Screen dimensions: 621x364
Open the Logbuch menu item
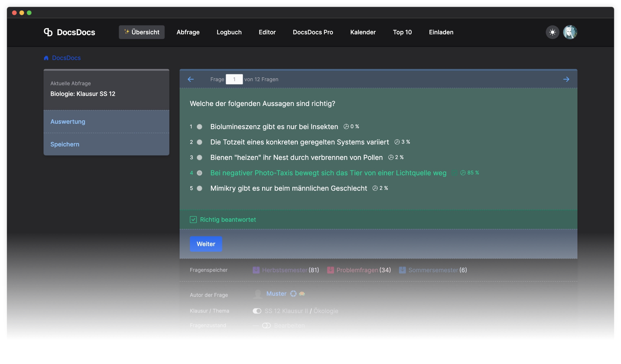pyautogui.click(x=229, y=32)
